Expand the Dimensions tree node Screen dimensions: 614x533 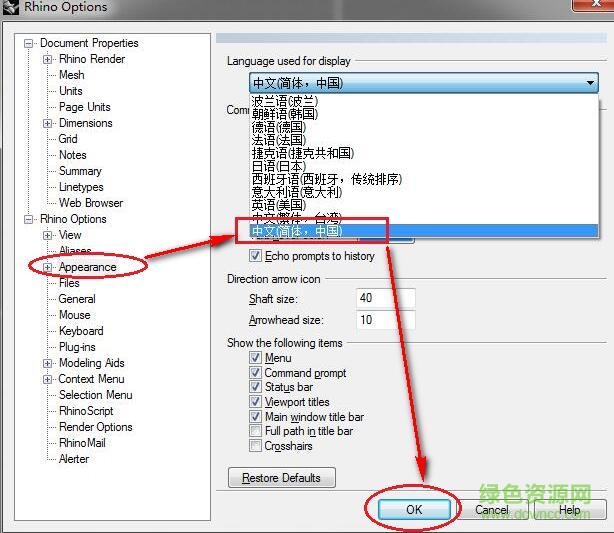coord(47,124)
